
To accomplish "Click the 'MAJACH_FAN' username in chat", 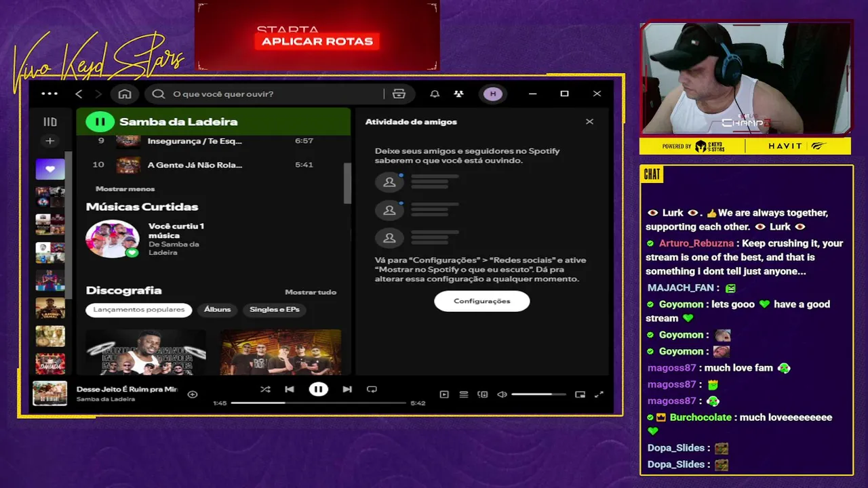I will coord(680,288).
